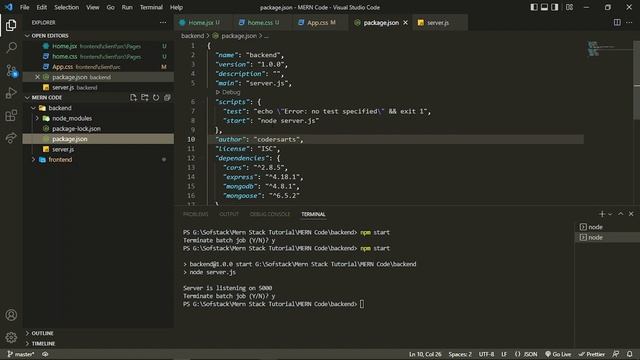Screen dimensions: 640x360
Task: Collapse the backend folder
Action: pyautogui.click(x=33, y=108)
